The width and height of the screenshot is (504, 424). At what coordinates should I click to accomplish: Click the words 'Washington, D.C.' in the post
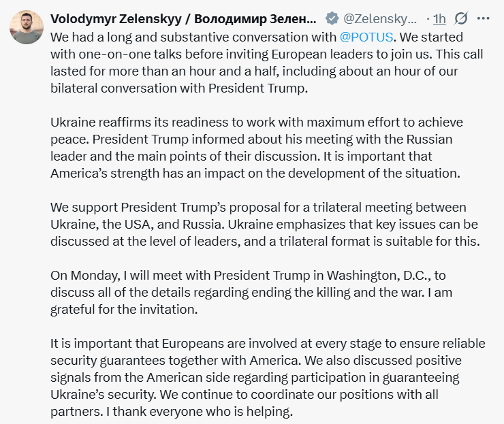coord(379,276)
